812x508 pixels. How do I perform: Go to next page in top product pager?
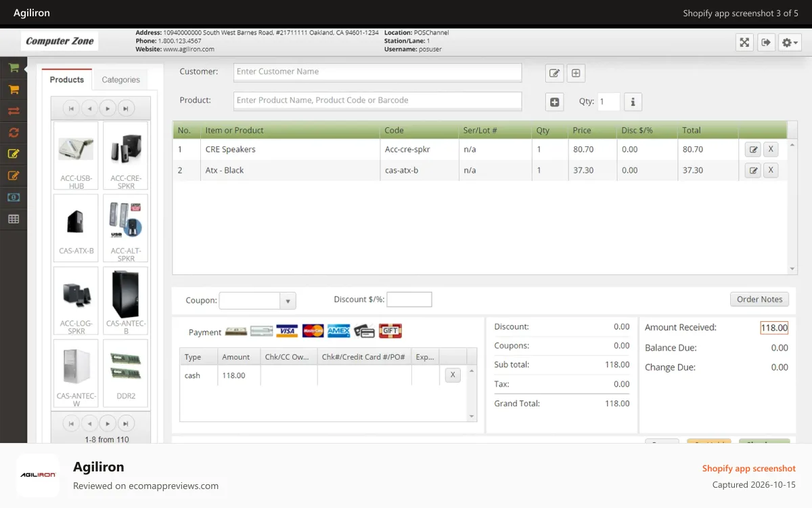pyautogui.click(x=108, y=108)
